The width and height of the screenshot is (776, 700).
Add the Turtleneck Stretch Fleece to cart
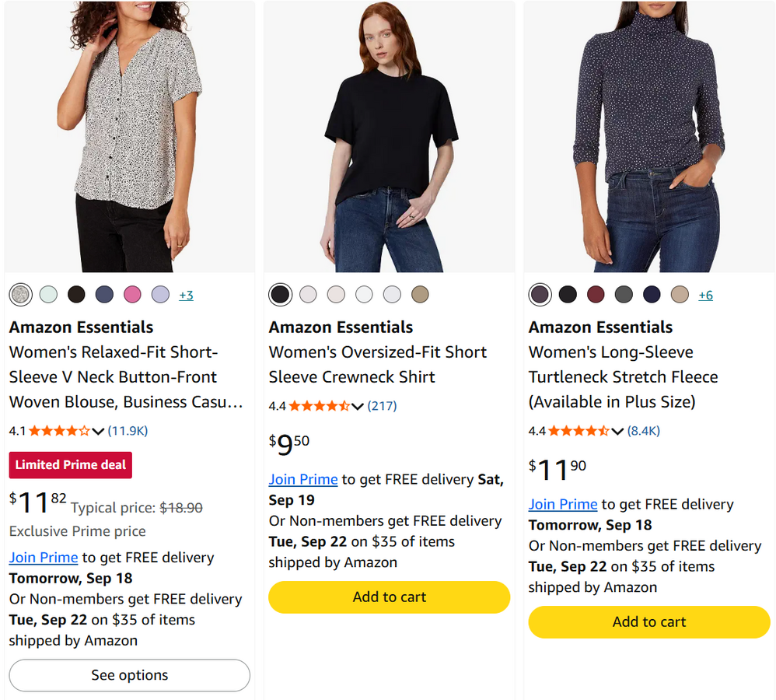pyautogui.click(x=648, y=621)
